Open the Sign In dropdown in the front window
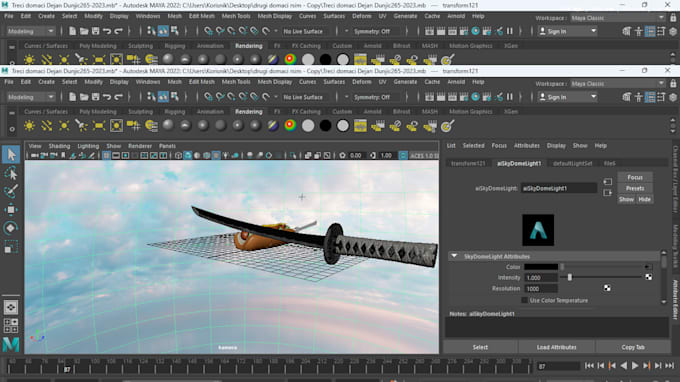680x382 pixels. [x=567, y=97]
